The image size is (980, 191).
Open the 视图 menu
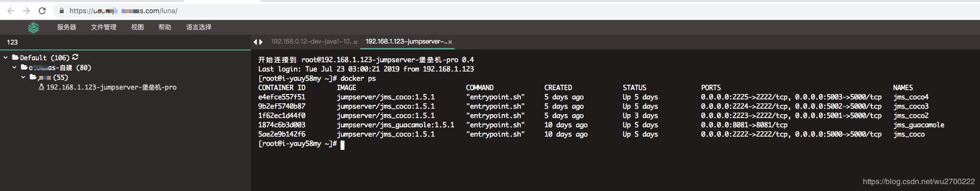coord(137,27)
